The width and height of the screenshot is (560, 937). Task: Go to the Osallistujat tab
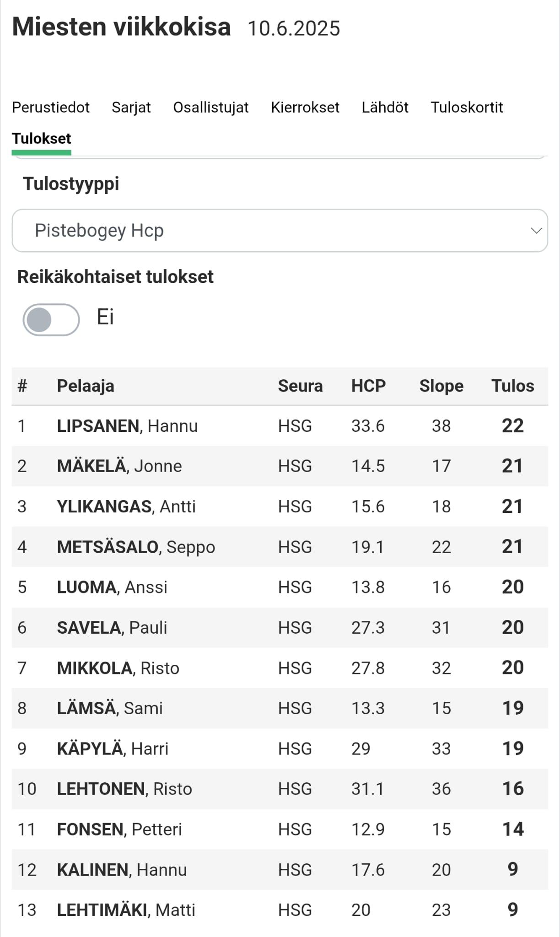[x=211, y=107]
